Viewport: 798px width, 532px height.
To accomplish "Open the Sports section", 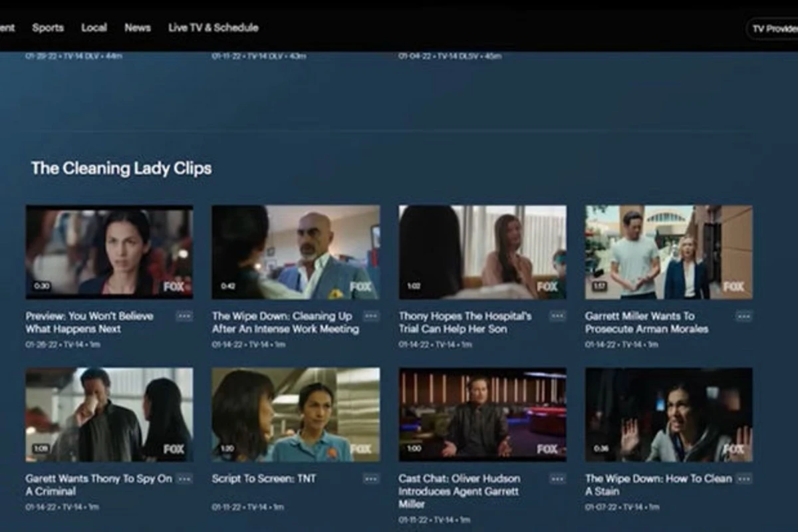I will [48, 28].
